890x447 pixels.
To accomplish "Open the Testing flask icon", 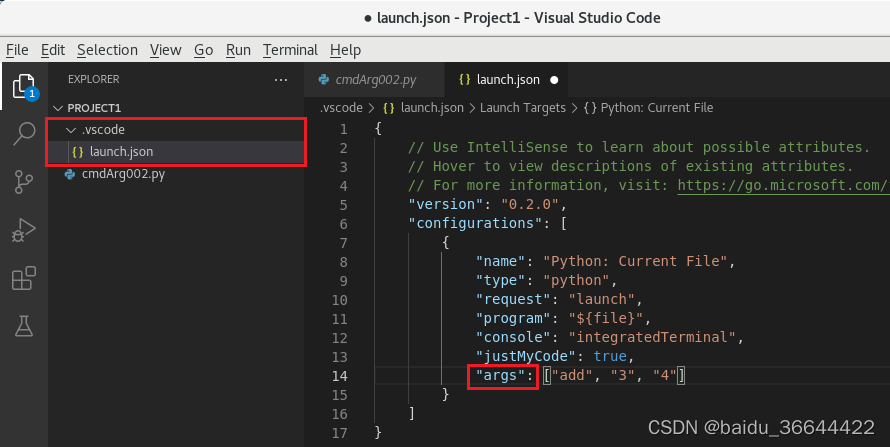I will tap(24, 326).
